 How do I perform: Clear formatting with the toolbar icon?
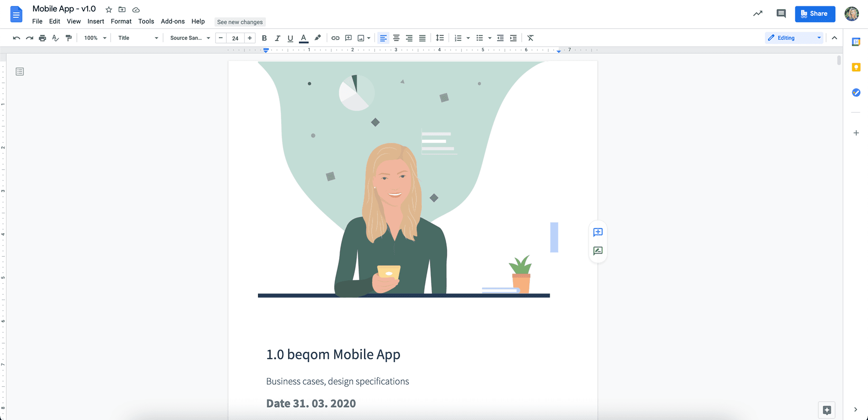531,38
